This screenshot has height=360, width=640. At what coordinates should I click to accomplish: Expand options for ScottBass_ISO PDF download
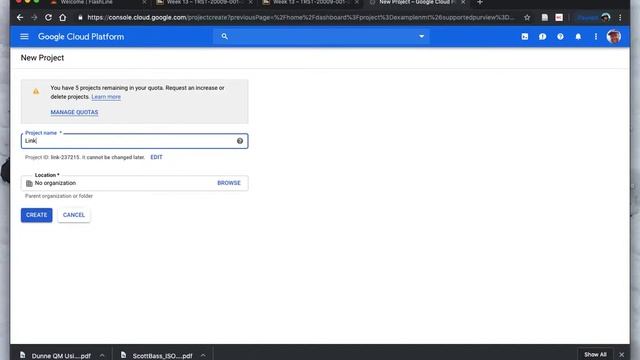click(203, 356)
